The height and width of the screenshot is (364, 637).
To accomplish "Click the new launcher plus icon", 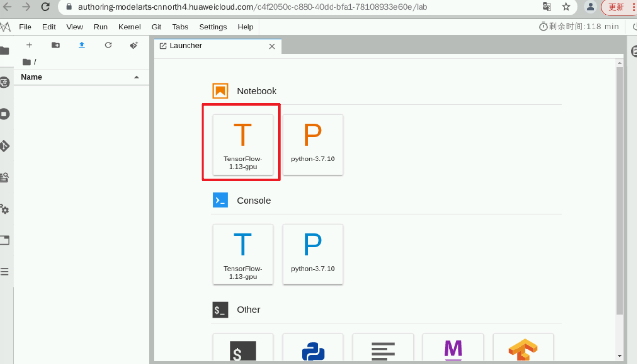I will [x=29, y=45].
